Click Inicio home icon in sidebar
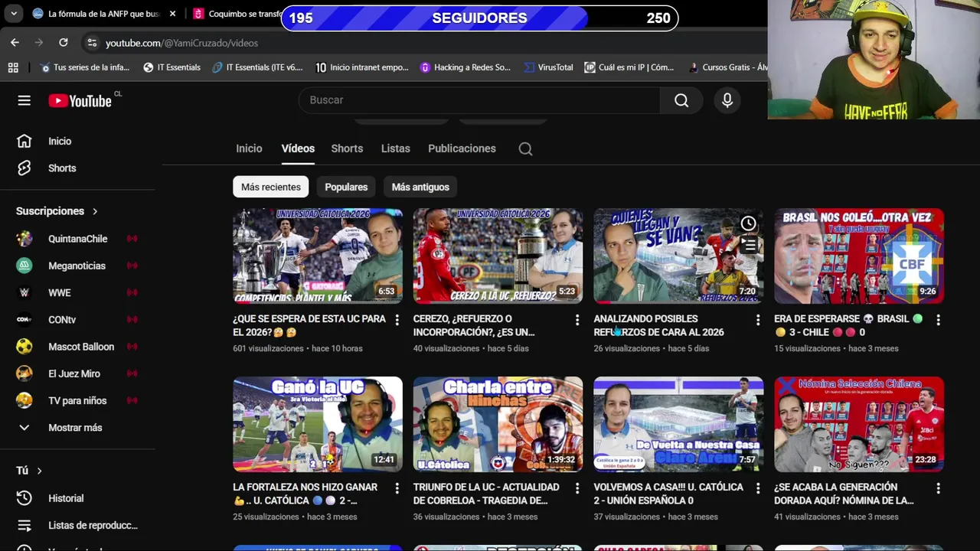 coord(24,141)
